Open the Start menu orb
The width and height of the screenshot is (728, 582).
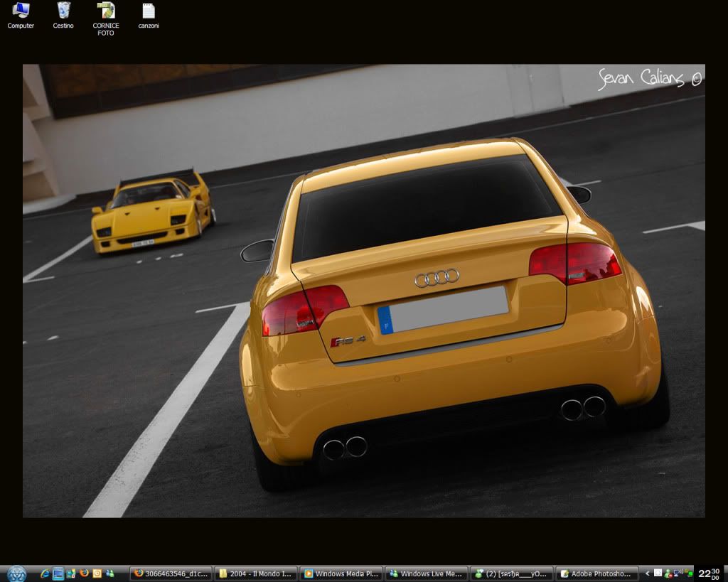pos(17,573)
